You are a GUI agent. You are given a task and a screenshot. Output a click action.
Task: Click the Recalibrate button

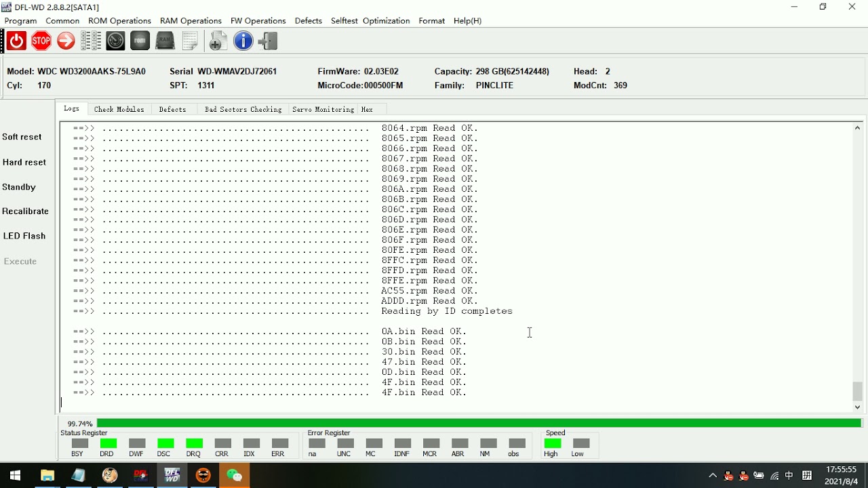(25, 211)
